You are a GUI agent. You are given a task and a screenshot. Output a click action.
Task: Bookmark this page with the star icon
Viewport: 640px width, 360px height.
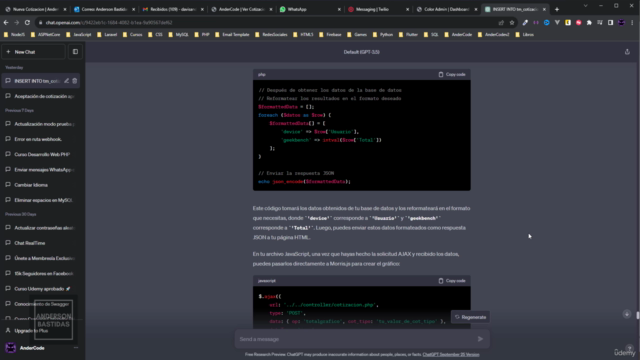[512, 22]
